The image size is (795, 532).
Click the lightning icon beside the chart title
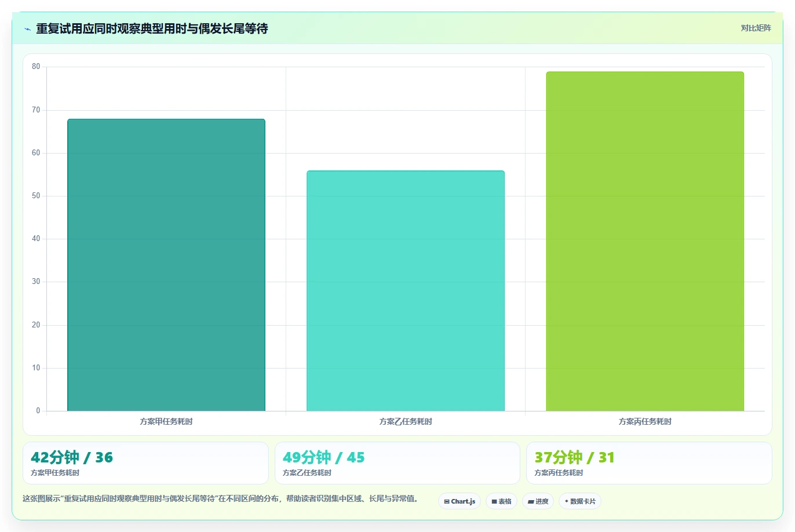click(x=27, y=29)
